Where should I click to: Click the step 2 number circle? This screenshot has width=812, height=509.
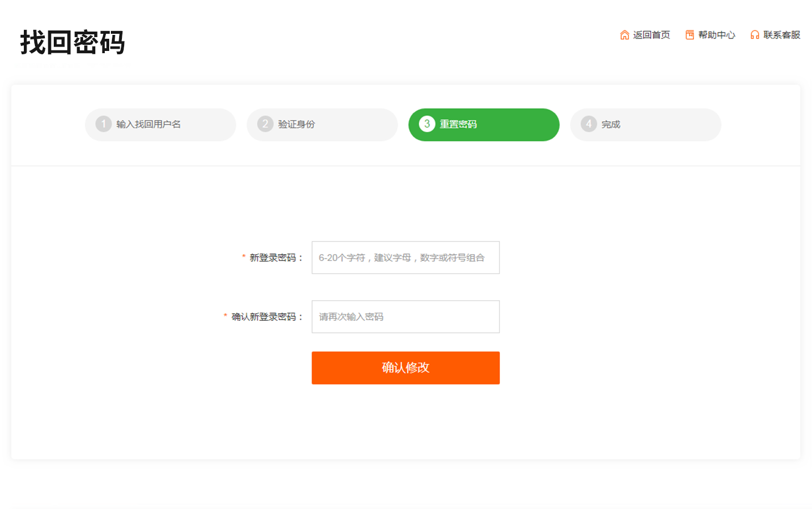coord(265,124)
